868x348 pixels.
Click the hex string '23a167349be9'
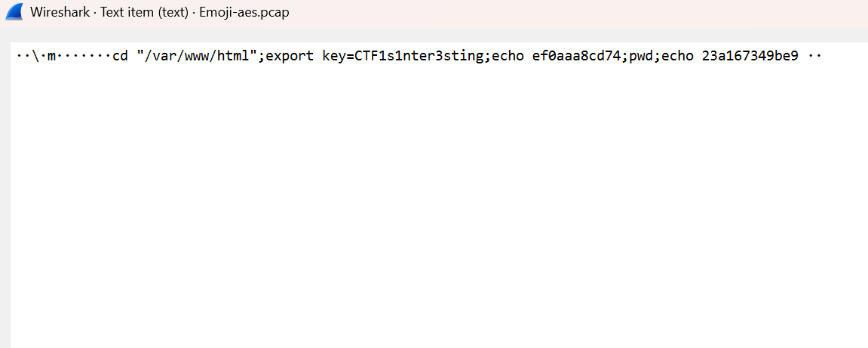[x=750, y=57]
